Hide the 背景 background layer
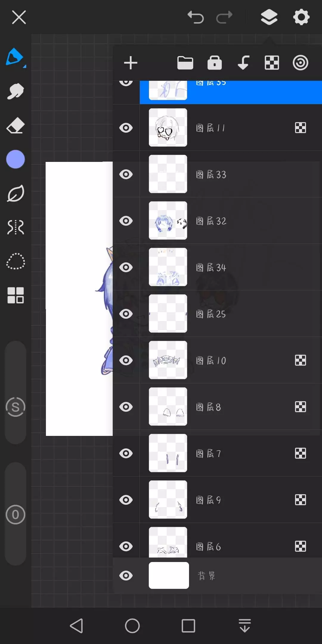 pyautogui.click(x=126, y=576)
